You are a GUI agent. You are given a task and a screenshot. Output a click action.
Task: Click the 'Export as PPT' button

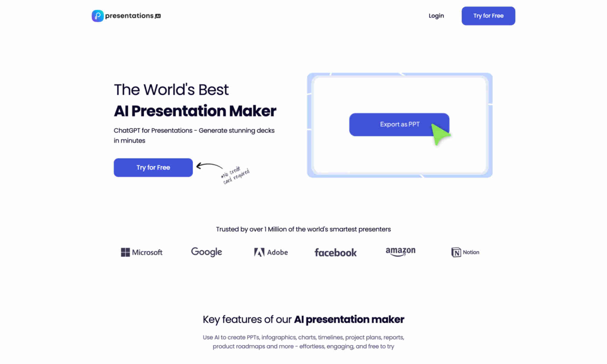399,124
